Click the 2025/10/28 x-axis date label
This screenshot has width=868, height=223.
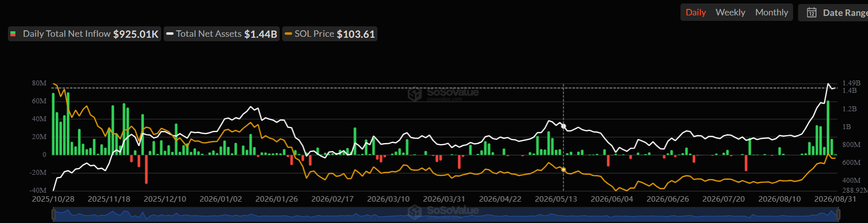[x=53, y=199]
